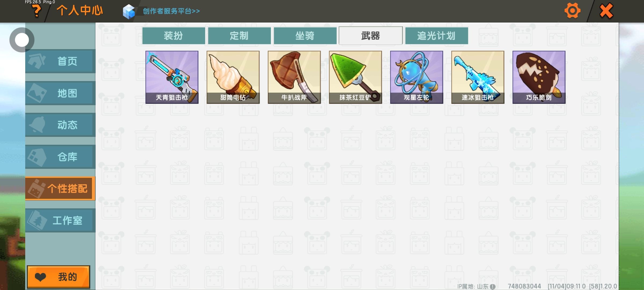Tap the floating white circle button
Screen dimensions: 644x290
pyautogui.click(x=22, y=40)
